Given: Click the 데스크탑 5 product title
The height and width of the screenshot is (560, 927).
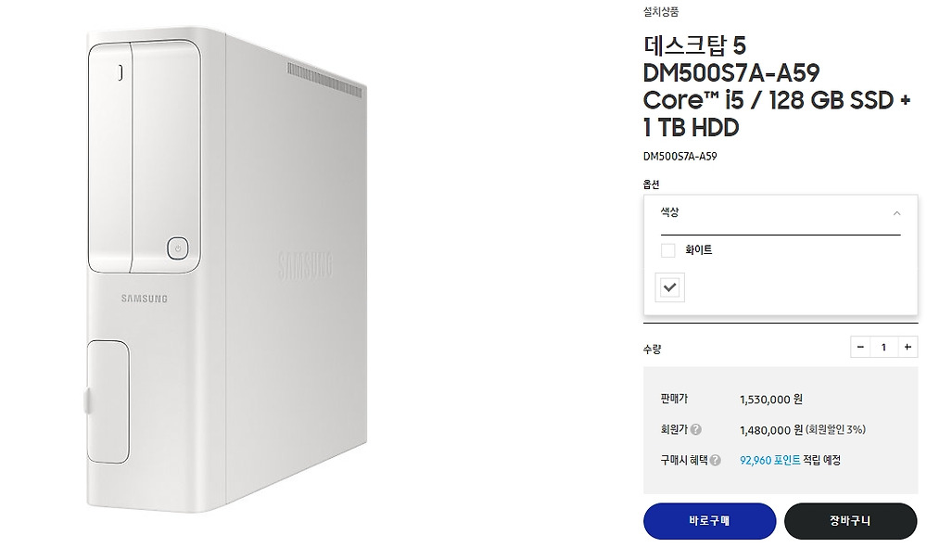Looking at the screenshot, I should [x=694, y=45].
